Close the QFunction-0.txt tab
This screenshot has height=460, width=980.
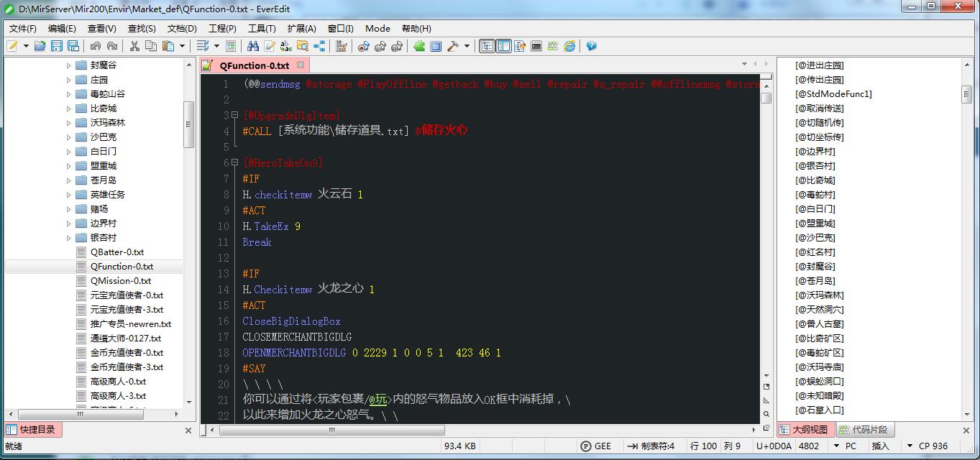pos(301,65)
